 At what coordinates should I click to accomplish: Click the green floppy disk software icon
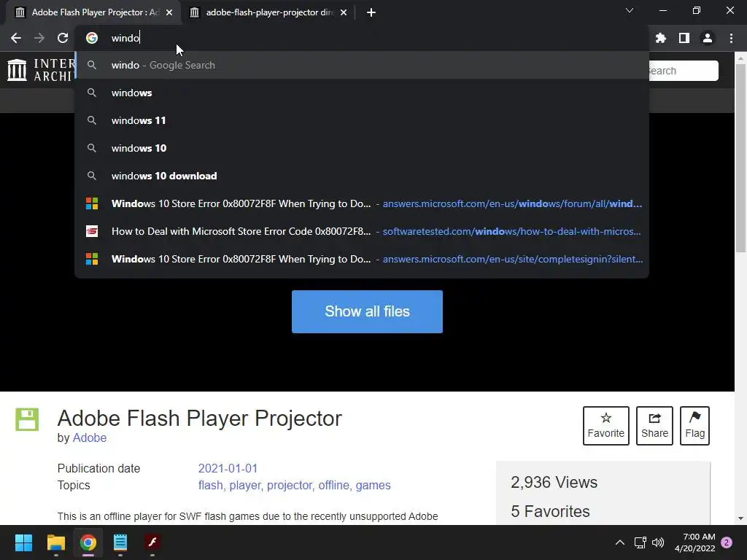27,419
